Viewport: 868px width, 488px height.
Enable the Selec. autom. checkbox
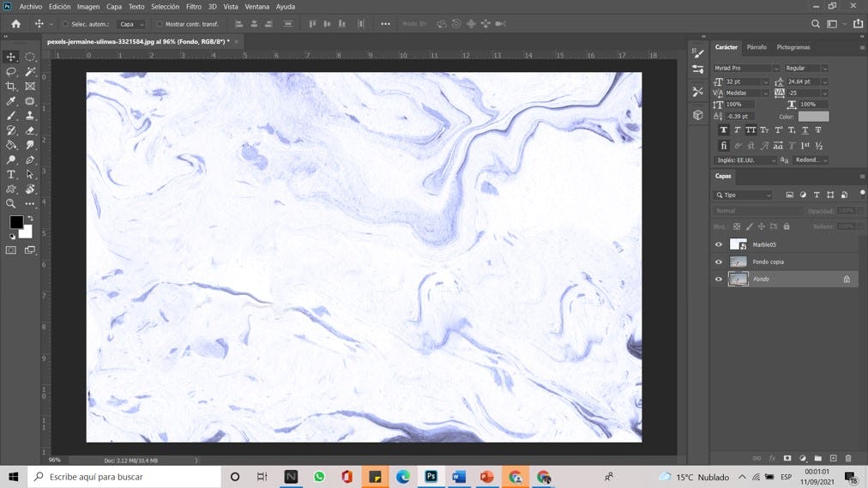click(65, 24)
